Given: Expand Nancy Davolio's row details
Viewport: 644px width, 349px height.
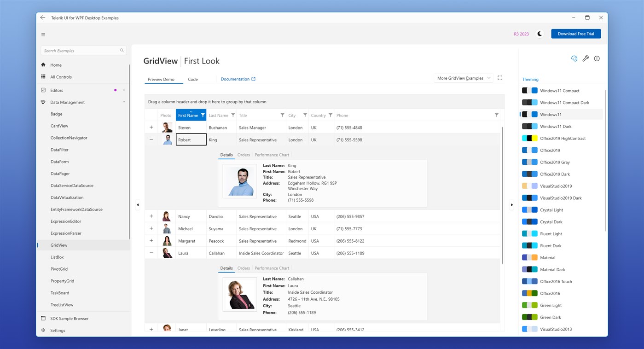Looking at the screenshot, I should click(151, 216).
